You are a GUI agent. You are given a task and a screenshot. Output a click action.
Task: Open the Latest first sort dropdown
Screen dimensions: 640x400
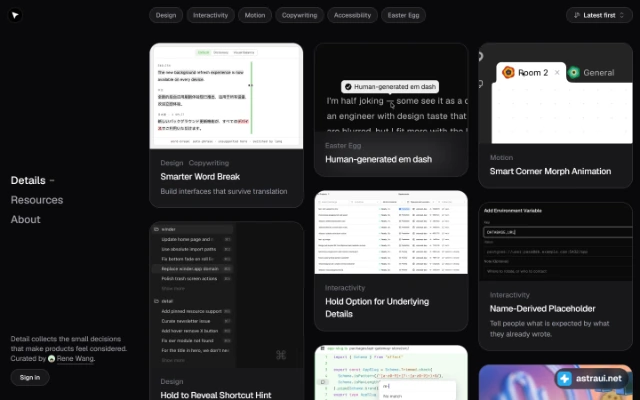click(x=599, y=16)
